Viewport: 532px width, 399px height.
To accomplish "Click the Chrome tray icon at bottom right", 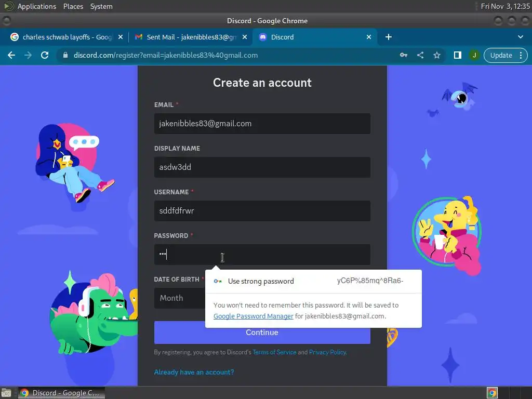I will pyautogui.click(x=492, y=393).
